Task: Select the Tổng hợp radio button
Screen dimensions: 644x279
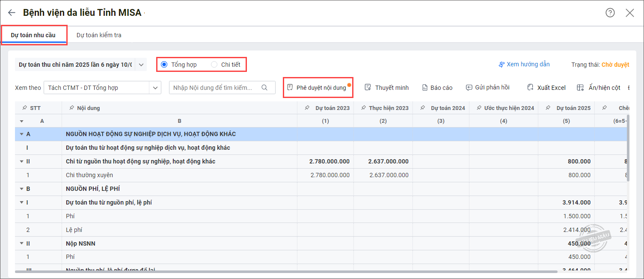Action: pos(164,65)
